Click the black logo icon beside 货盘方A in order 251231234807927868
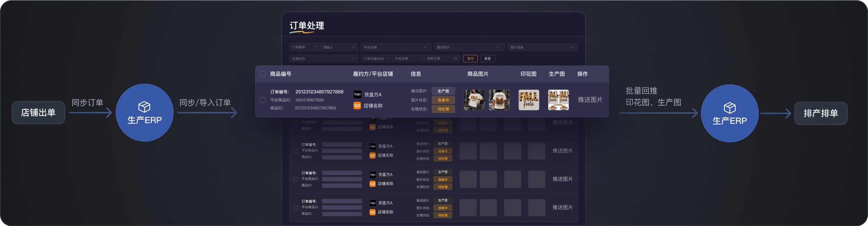The height and width of the screenshot is (226, 868). pyautogui.click(x=357, y=94)
